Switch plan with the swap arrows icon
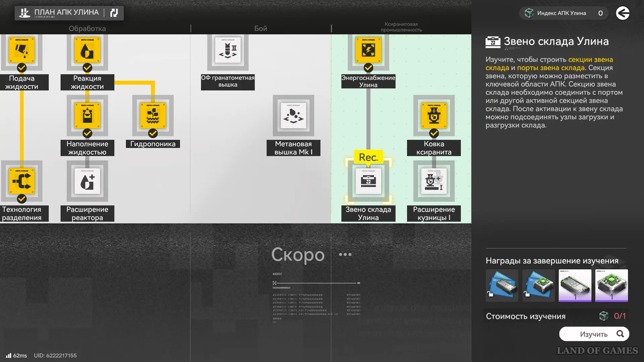Viewport: 644px width, 362px height. (114, 13)
